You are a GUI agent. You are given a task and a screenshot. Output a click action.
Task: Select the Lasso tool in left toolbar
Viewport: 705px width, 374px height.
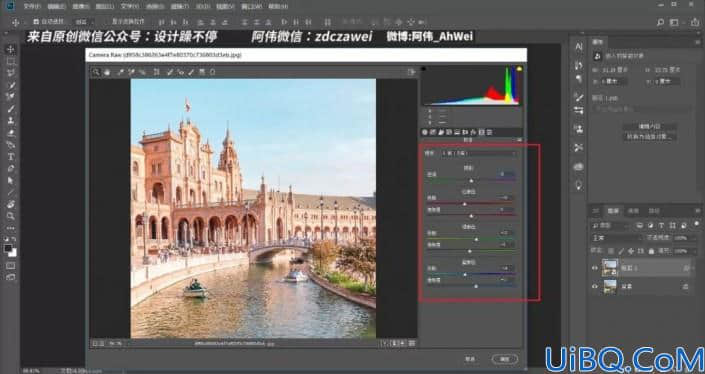[x=11, y=73]
